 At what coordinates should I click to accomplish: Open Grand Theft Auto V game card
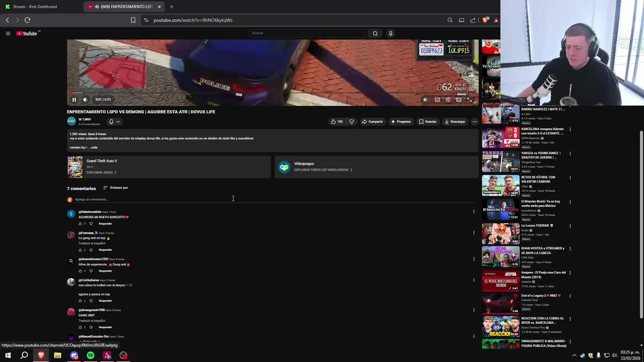(x=169, y=167)
